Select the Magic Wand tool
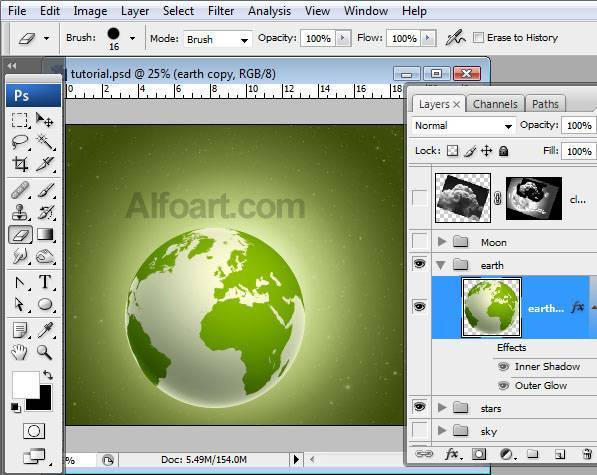The image size is (597, 475). [45, 142]
